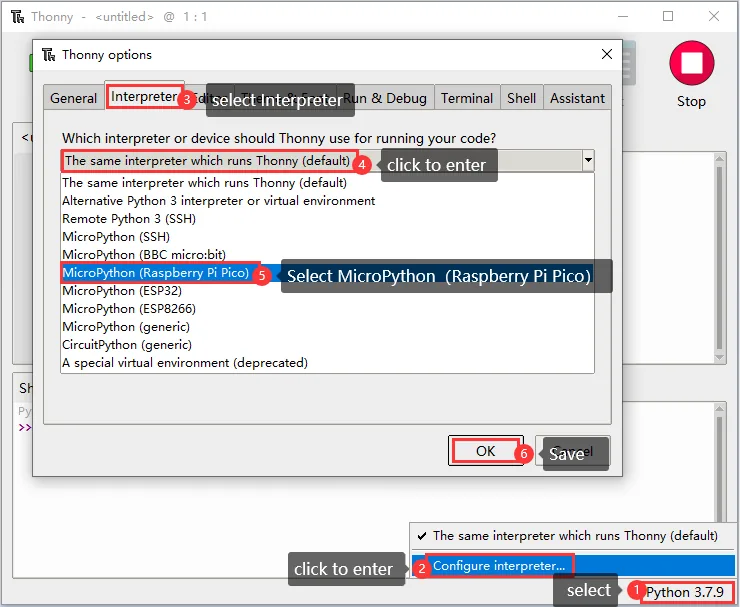This screenshot has width=740, height=607.
Task: Switch to the Interpreter tab
Action: pyautogui.click(x=144, y=96)
